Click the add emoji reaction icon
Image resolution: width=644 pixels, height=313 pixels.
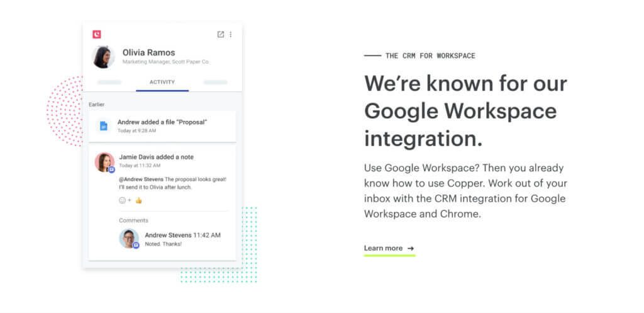pos(125,200)
